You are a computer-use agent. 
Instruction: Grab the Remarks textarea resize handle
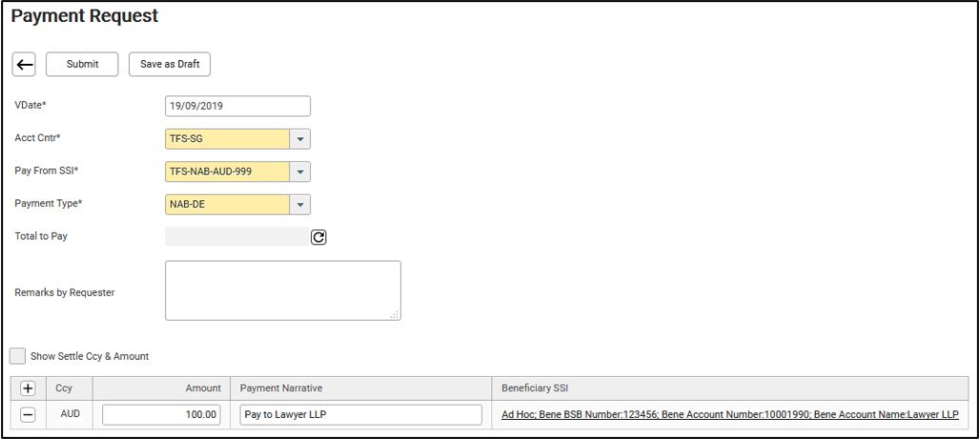(x=395, y=315)
